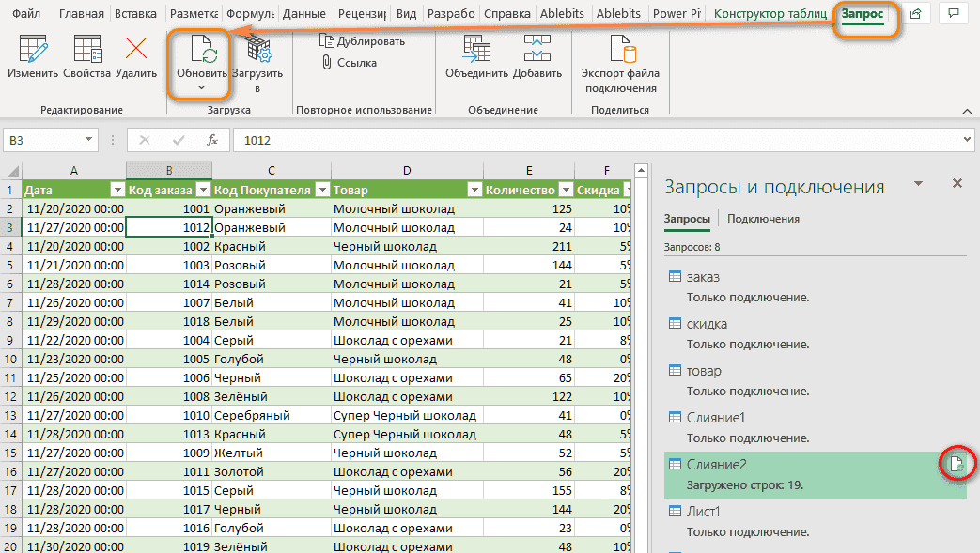The height and width of the screenshot is (553, 980).
Task: Select the Слияние1 query in list
Action: click(x=716, y=418)
